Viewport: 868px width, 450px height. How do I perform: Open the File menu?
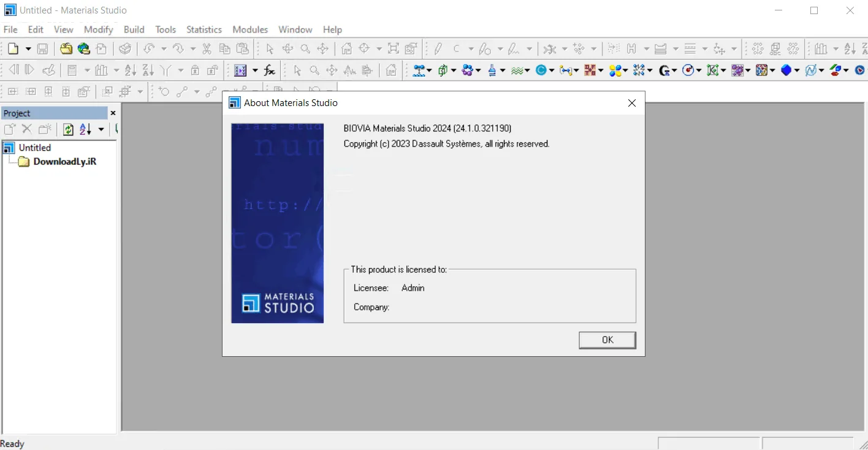click(x=10, y=29)
